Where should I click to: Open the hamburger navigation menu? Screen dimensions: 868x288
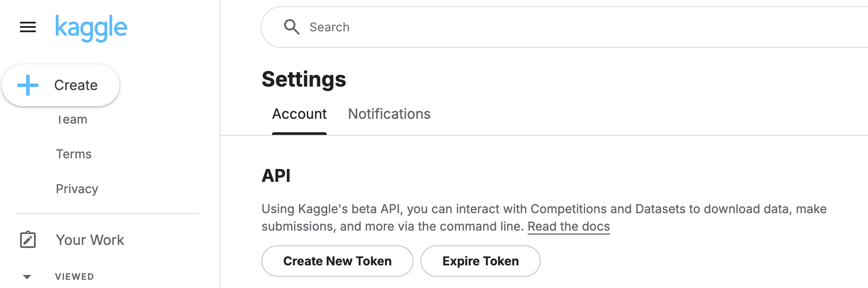tap(28, 27)
